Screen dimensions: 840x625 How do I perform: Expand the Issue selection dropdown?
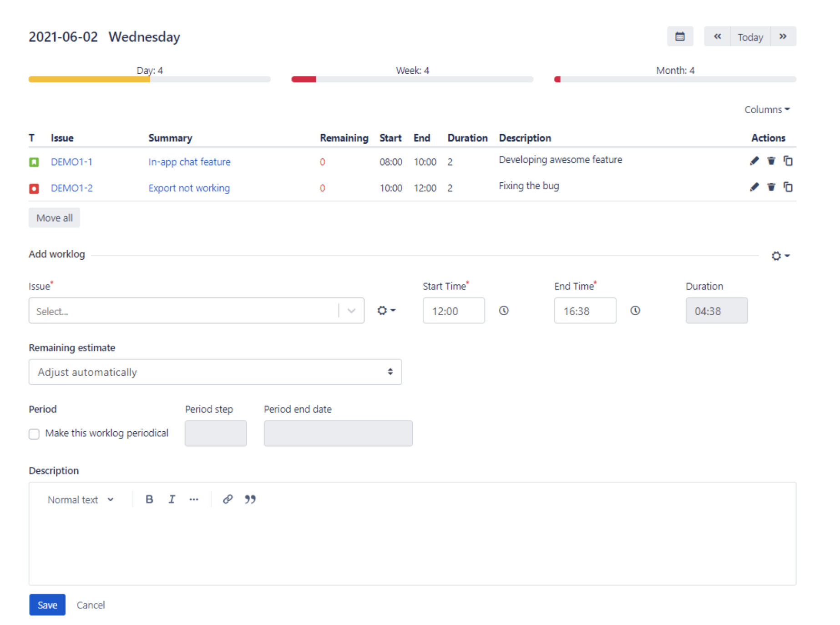point(351,311)
